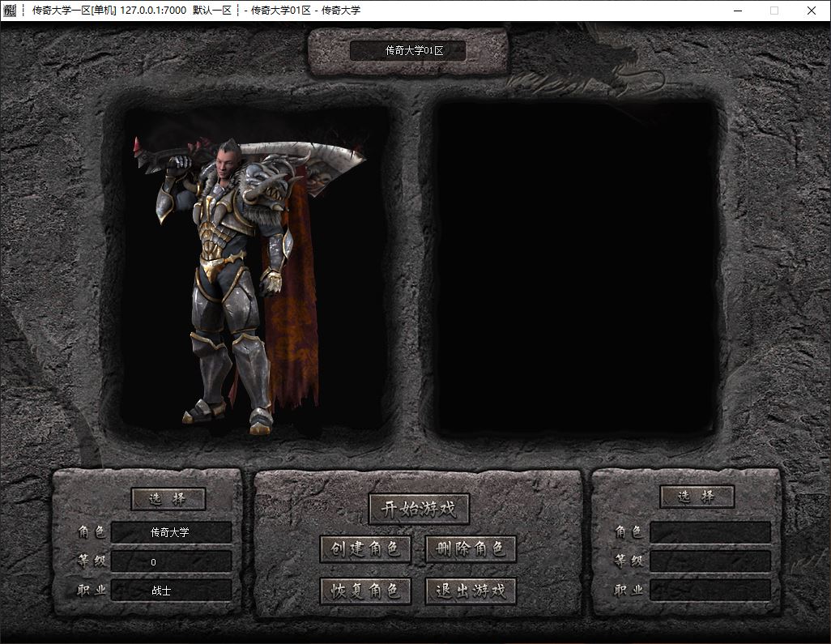Click the left 职业 class field showing 战士

tap(171, 590)
